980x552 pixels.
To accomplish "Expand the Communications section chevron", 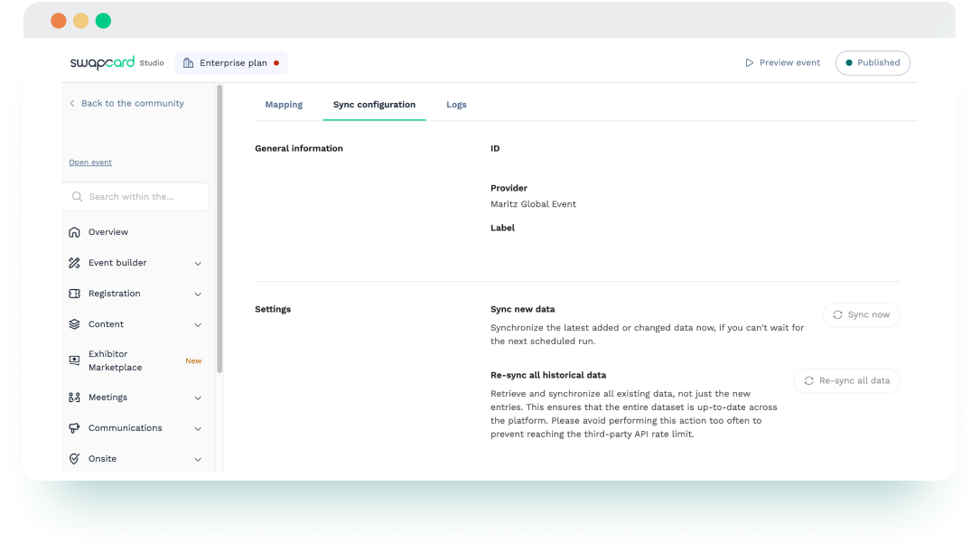I will (x=198, y=428).
